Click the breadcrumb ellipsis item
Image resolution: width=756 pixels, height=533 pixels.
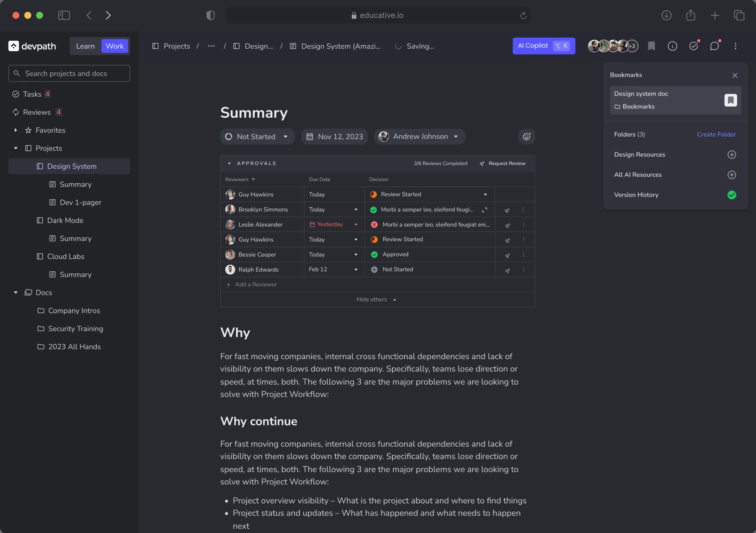(x=211, y=46)
